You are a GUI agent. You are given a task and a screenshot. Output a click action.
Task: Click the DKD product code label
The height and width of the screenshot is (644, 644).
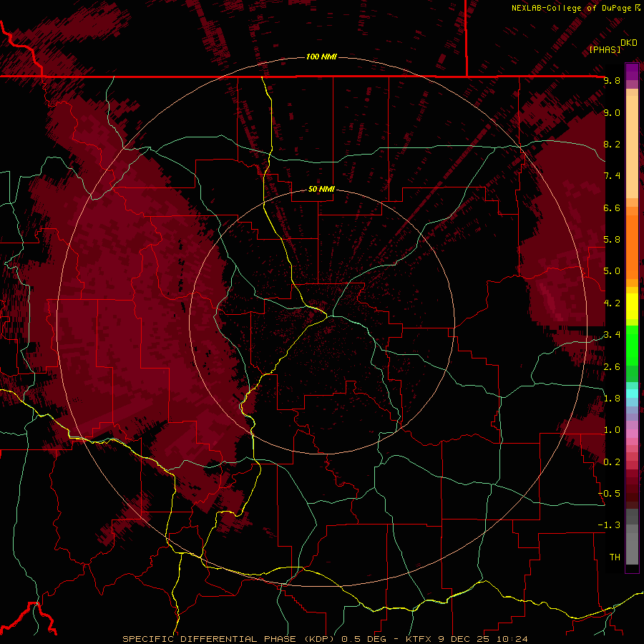[x=629, y=43]
